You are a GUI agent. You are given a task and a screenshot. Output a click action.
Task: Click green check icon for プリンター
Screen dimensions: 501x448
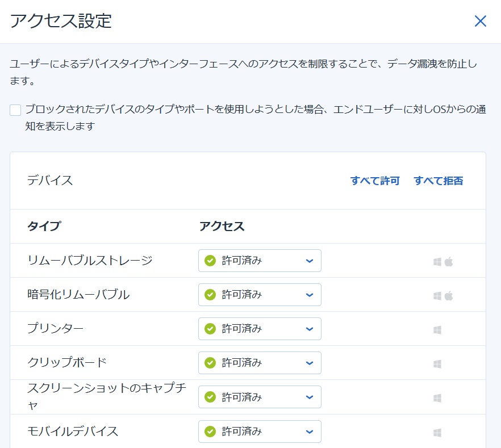[210, 329]
